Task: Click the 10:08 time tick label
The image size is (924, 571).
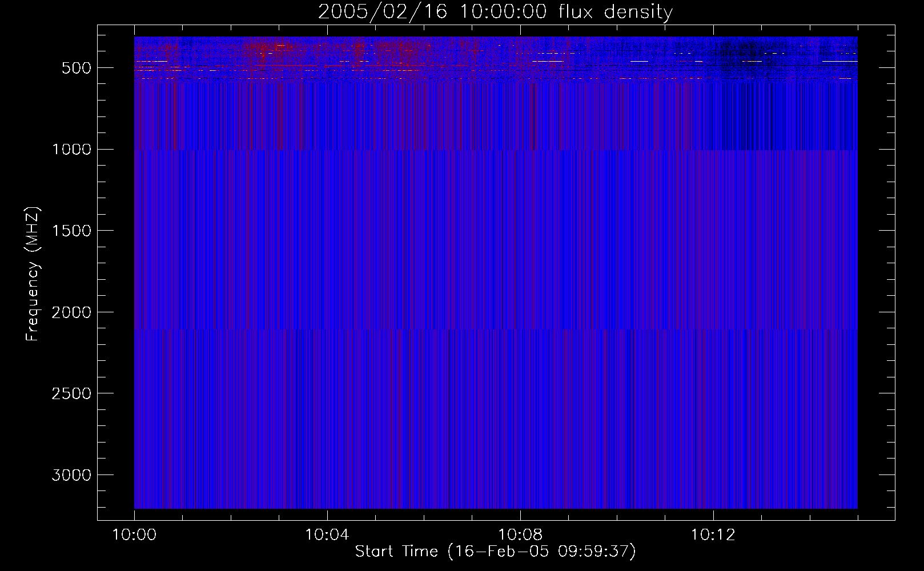Action: point(520,535)
